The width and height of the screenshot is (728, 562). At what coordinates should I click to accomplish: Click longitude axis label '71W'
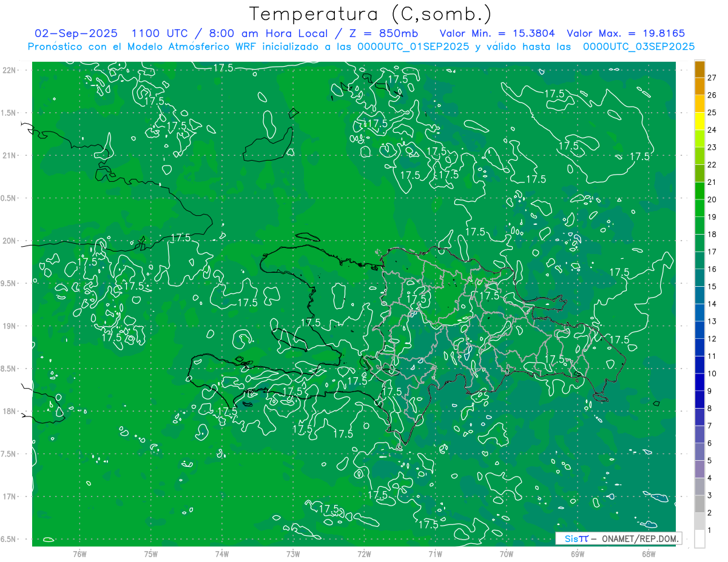(x=435, y=554)
